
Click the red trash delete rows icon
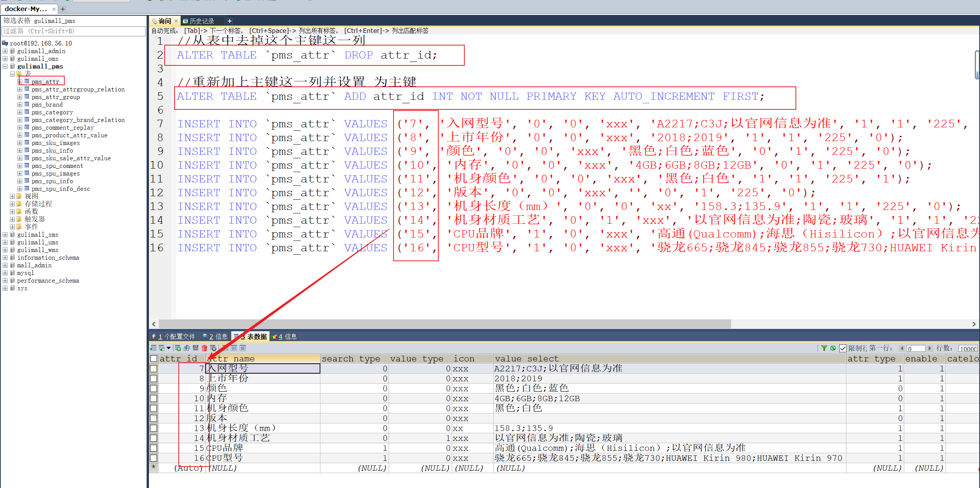[204, 348]
